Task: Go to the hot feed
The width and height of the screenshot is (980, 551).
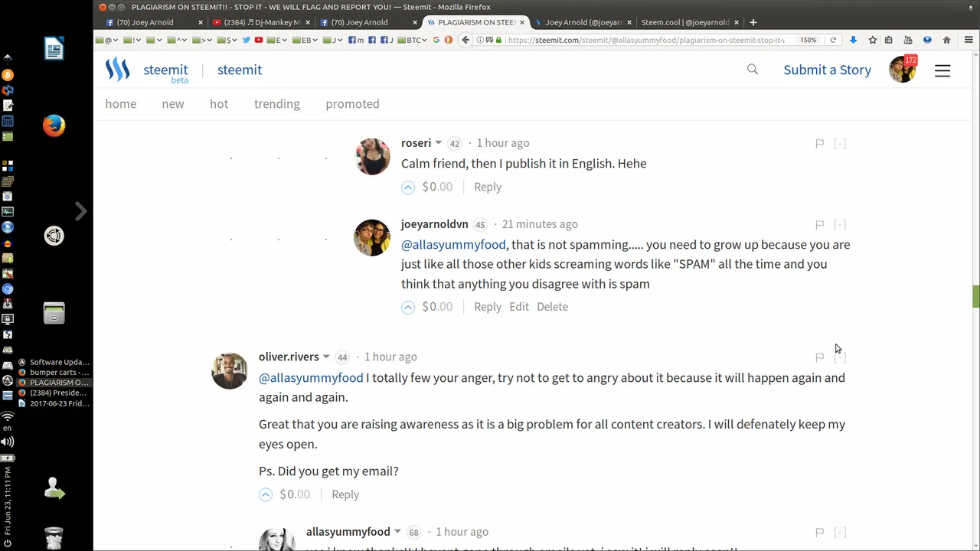Action: click(219, 104)
